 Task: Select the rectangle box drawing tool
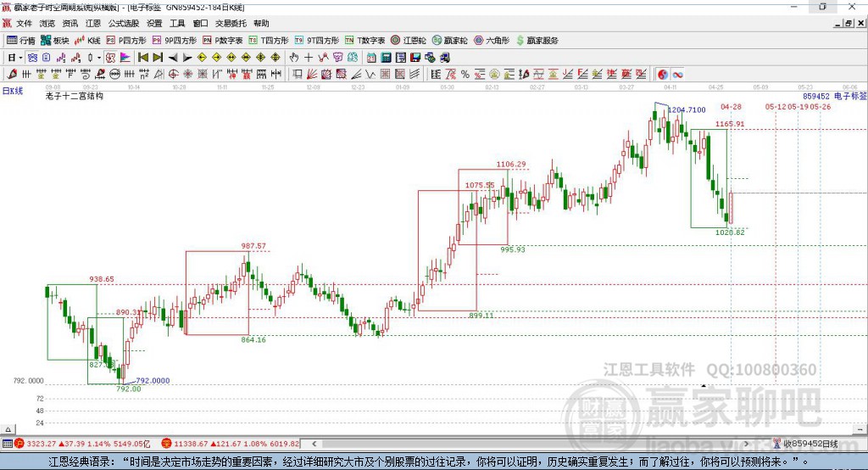(x=298, y=75)
